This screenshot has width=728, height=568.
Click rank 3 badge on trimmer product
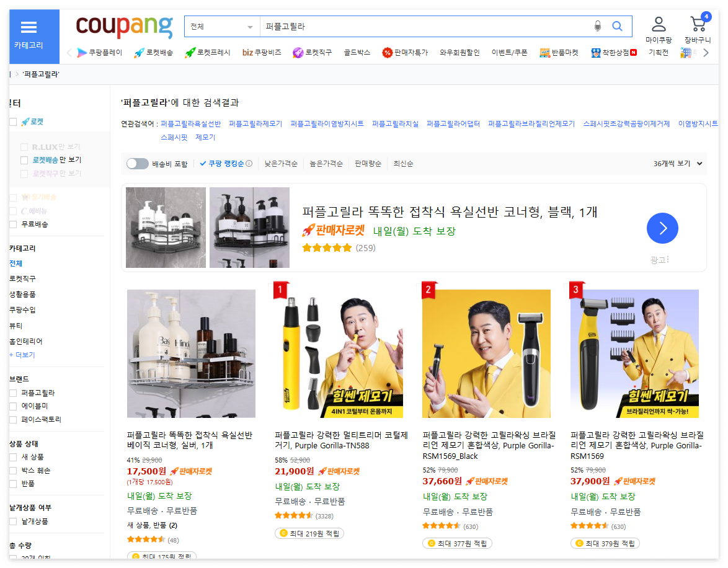[x=575, y=291]
